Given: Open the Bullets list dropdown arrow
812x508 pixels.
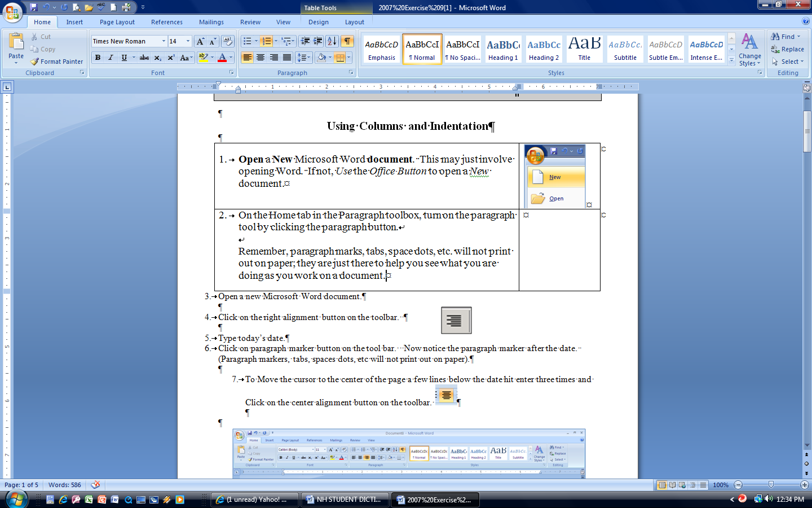Looking at the screenshot, I should coord(256,41).
